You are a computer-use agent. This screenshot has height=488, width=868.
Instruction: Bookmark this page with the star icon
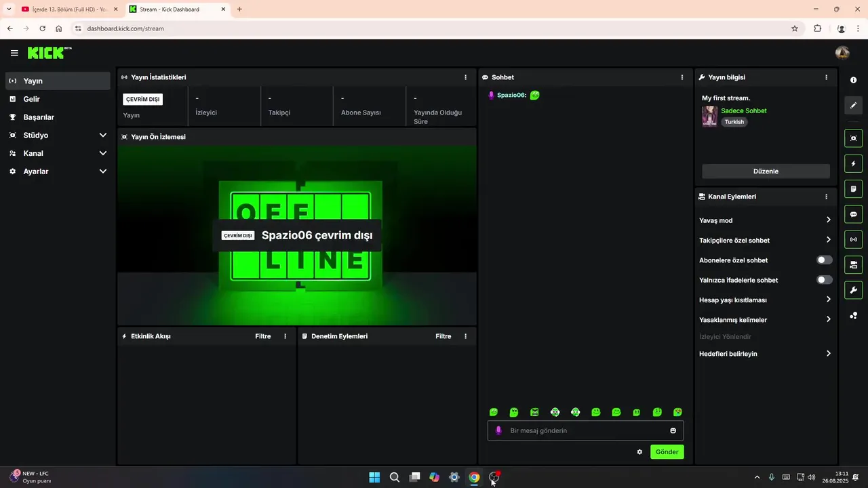[794, 28]
